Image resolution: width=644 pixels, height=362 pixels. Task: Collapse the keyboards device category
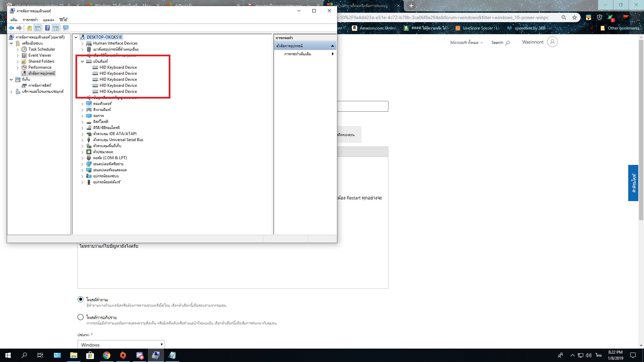click(82, 61)
